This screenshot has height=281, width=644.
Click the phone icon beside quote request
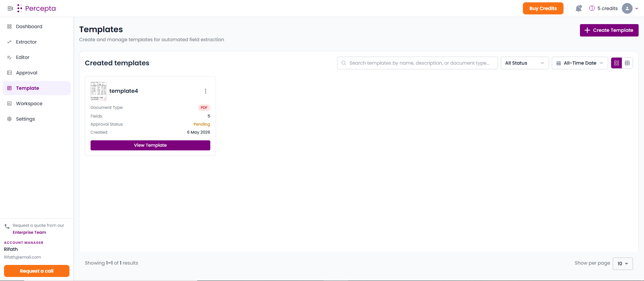[7, 226]
